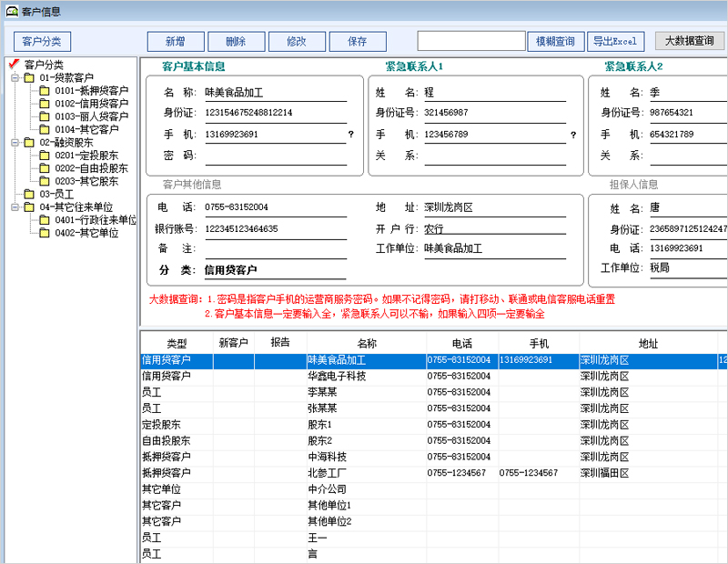
Task: Click the 保存 button
Action: [358, 41]
